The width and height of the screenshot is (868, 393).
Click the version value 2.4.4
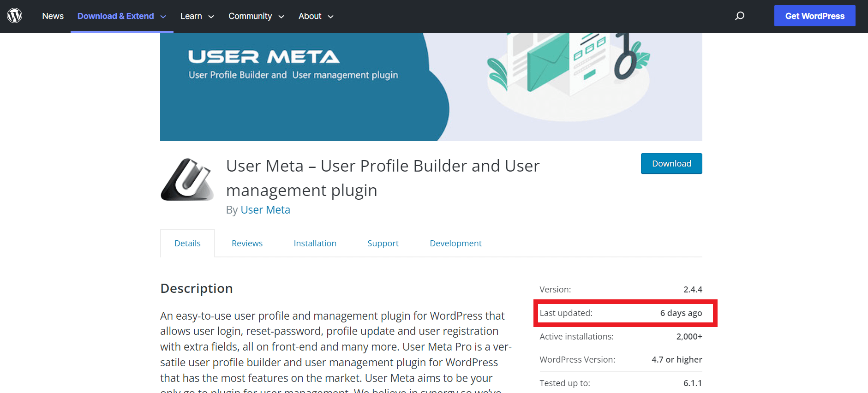(x=693, y=289)
